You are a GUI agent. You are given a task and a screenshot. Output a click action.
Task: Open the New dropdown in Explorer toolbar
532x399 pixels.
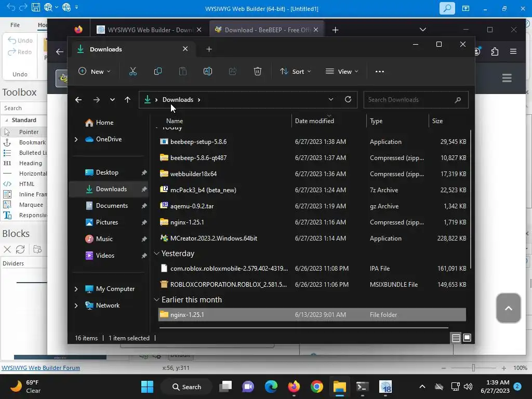pos(95,72)
